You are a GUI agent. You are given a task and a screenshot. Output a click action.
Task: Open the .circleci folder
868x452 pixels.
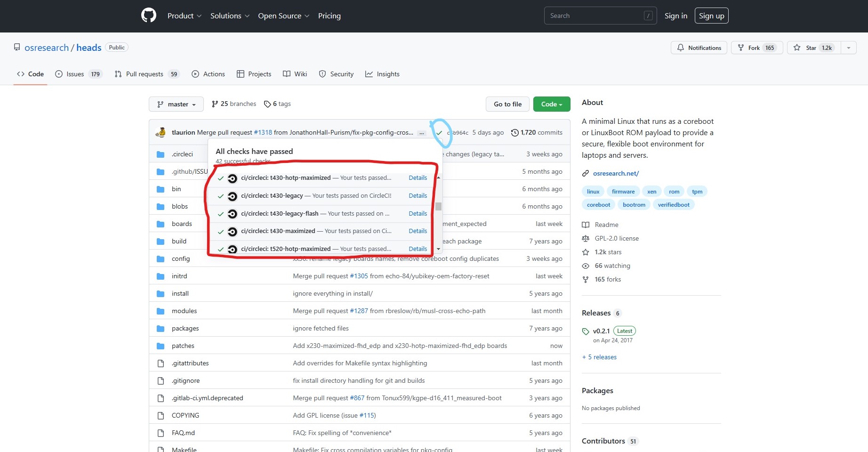pos(182,154)
